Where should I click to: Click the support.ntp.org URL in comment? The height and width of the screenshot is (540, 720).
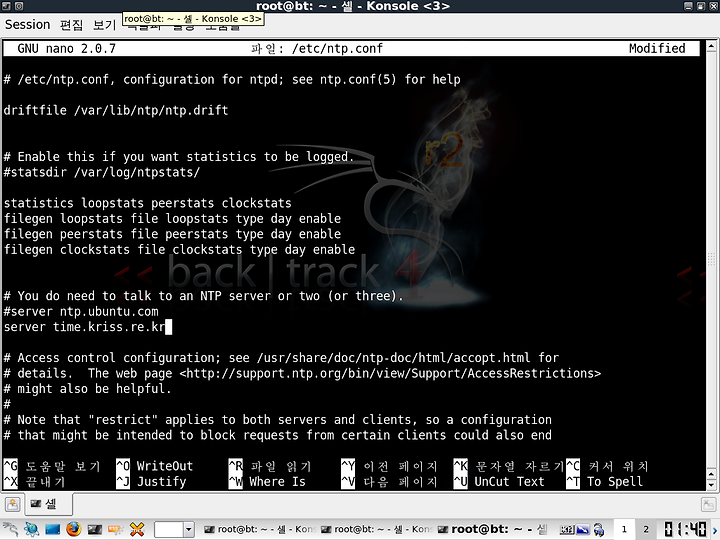click(390, 373)
